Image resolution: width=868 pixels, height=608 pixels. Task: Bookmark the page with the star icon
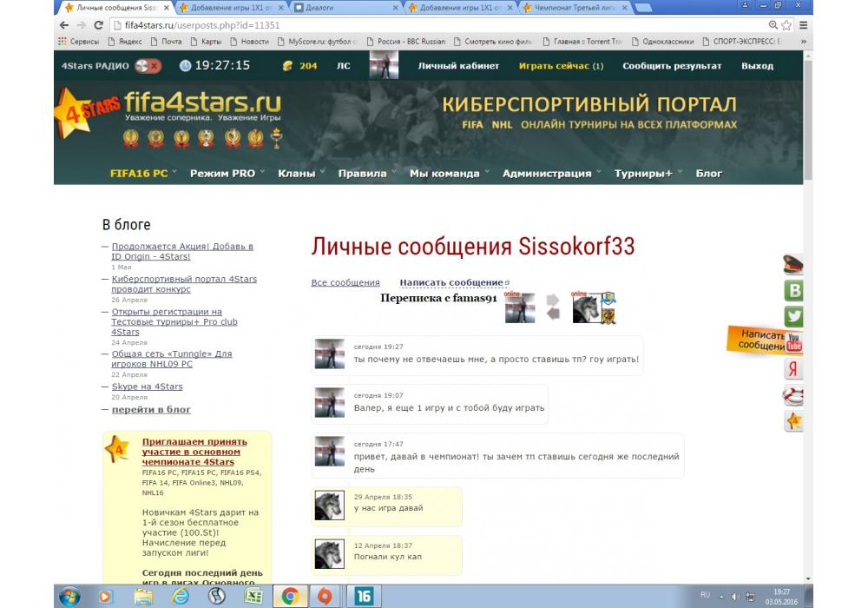coord(786,25)
